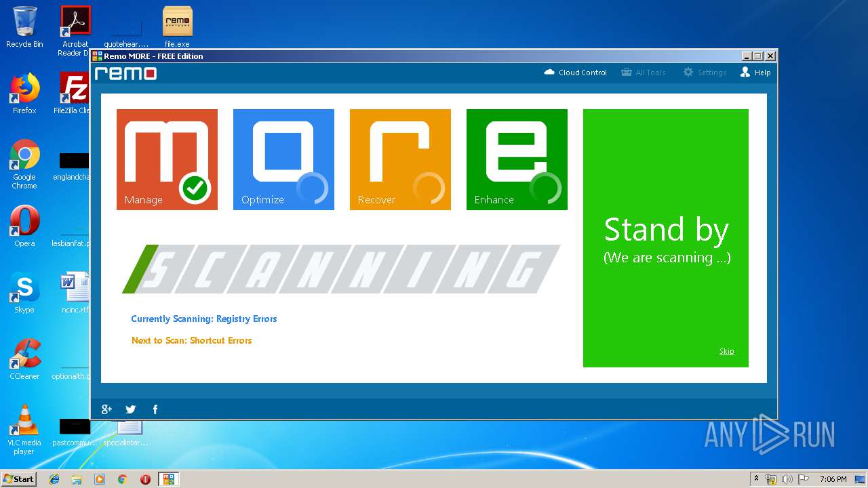The width and height of the screenshot is (868, 488).
Task: Open the All Tools menu
Action: (x=644, y=73)
